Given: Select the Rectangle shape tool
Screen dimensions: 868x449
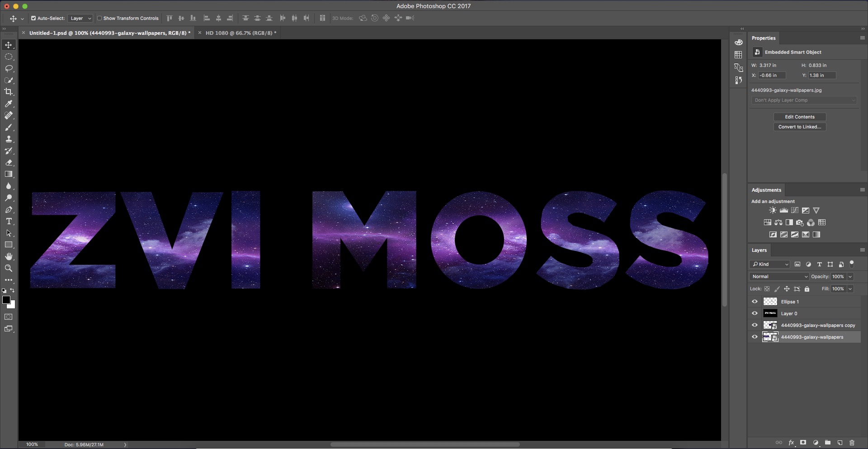Looking at the screenshot, I should (x=9, y=245).
